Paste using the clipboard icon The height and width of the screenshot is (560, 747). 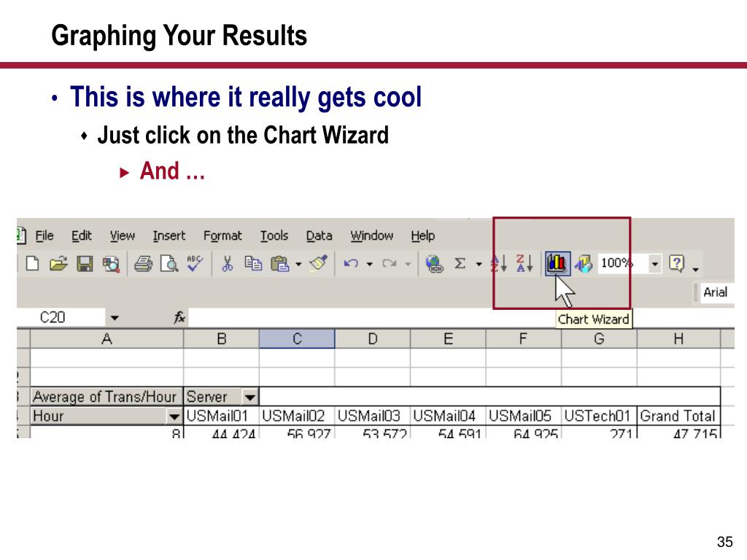280,263
